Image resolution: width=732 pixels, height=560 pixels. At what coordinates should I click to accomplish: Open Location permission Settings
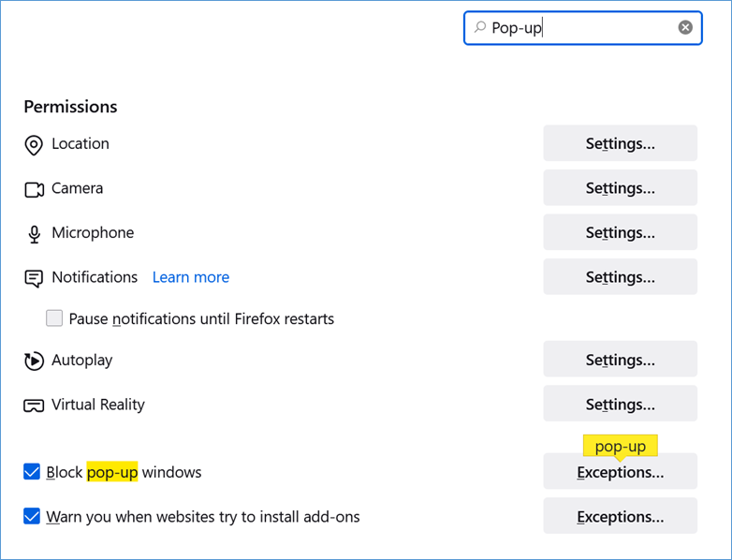tap(620, 143)
